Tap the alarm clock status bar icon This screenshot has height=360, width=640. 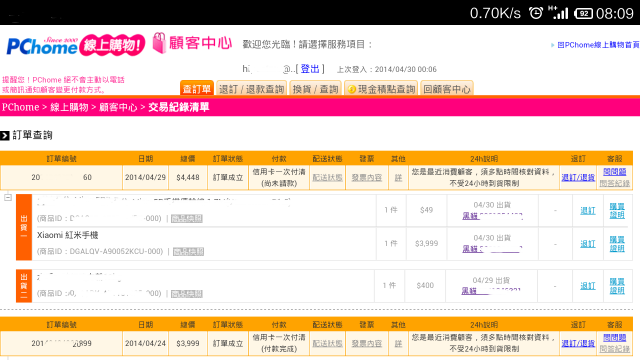point(536,13)
